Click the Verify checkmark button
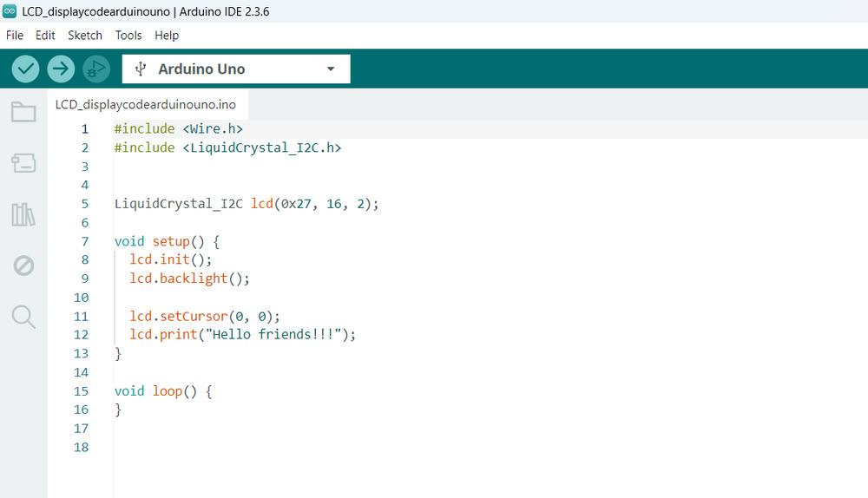Screen dimensions: 868x498 (25, 69)
